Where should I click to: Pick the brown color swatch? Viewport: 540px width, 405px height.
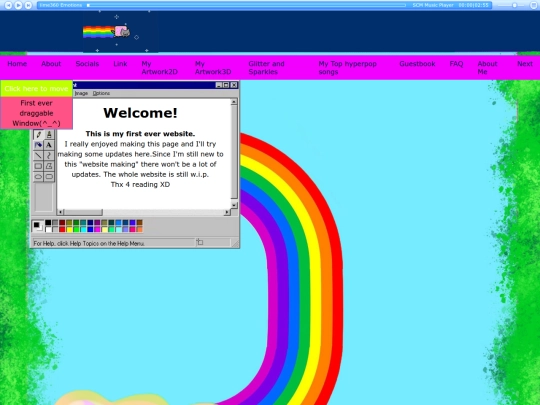139,223
